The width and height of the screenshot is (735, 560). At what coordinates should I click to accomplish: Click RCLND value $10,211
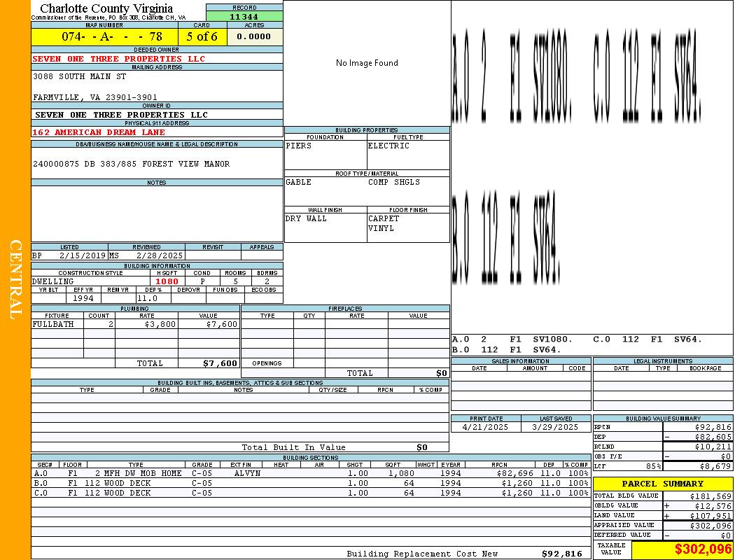[713, 447]
